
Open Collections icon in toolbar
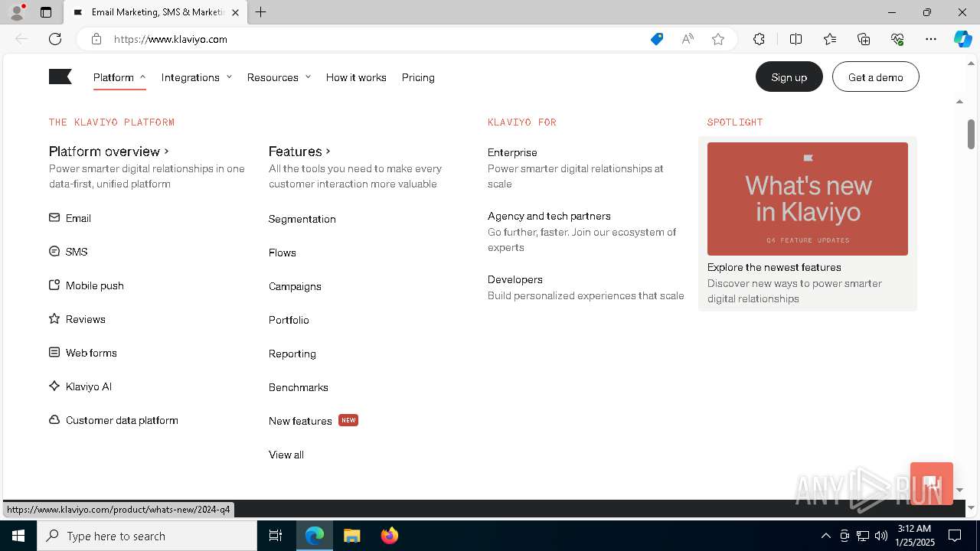click(x=864, y=39)
